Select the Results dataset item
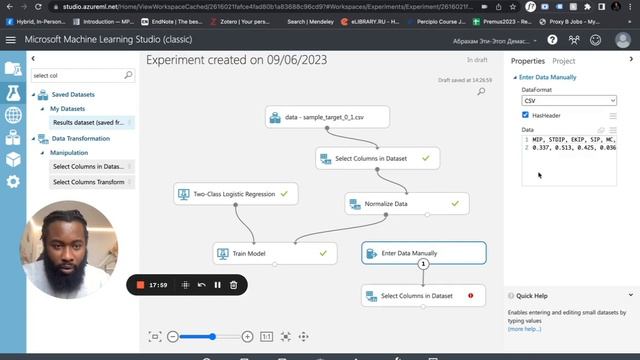The width and height of the screenshot is (640, 360). 91,122
